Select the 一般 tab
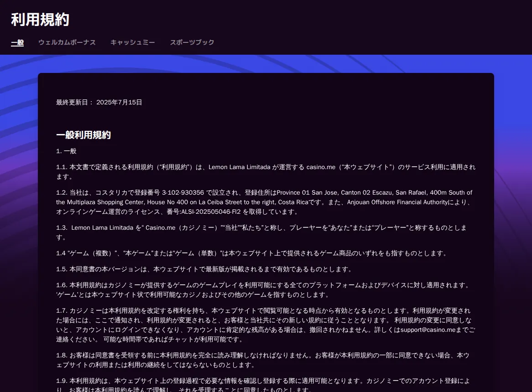532x392 pixels. coord(17,42)
